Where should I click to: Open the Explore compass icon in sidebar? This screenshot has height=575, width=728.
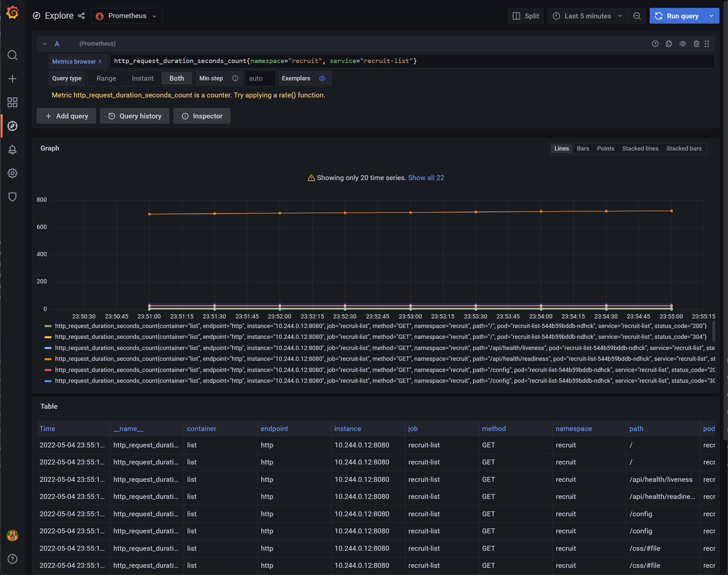(x=12, y=126)
